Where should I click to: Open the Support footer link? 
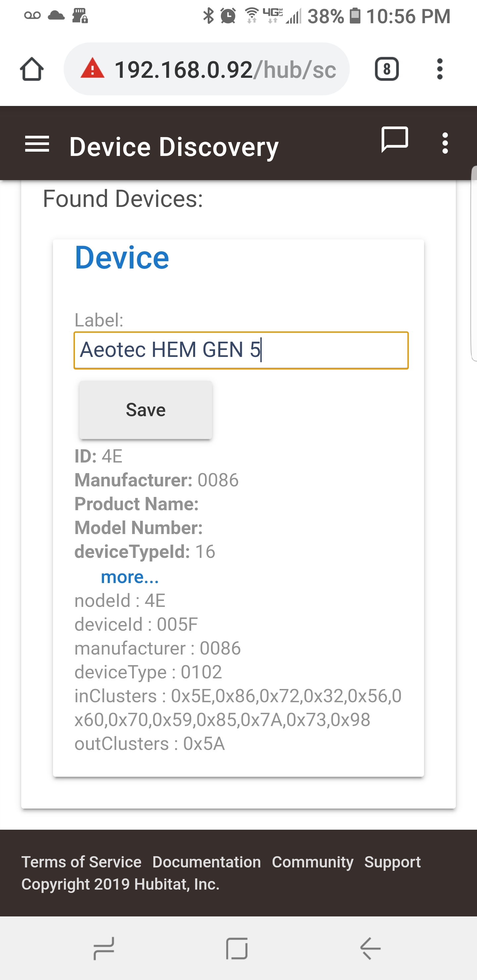tap(393, 862)
